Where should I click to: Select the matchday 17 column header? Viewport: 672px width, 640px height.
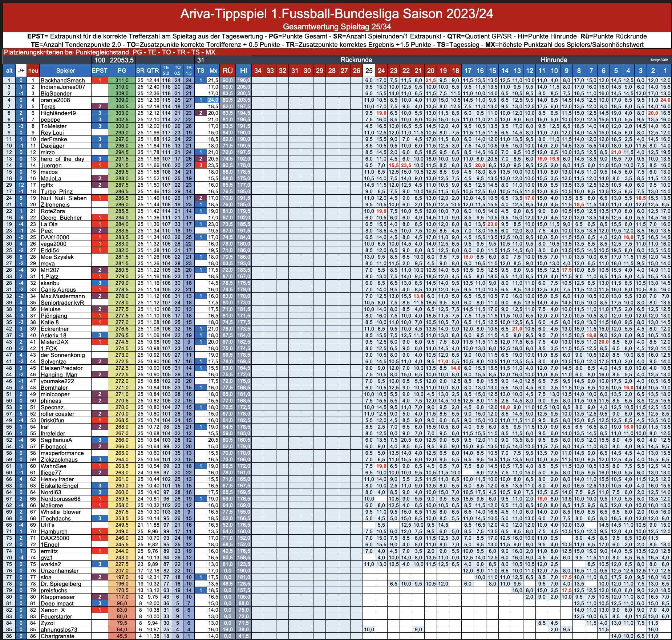(x=468, y=71)
